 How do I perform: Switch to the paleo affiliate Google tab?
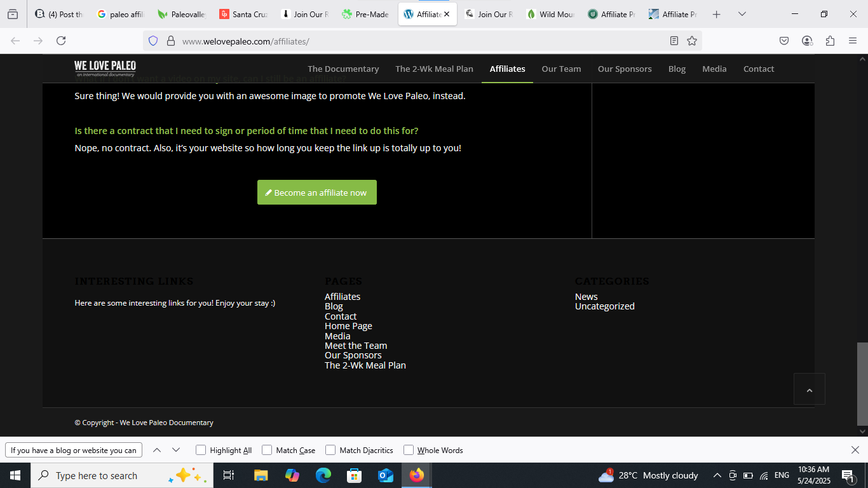pos(119,14)
